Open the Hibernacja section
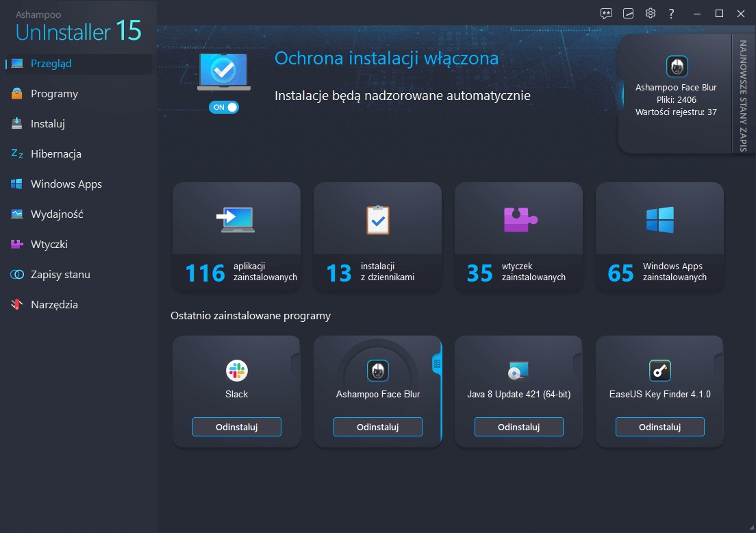Image resolution: width=756 pixels, height=533 pixels. [77, 154]
